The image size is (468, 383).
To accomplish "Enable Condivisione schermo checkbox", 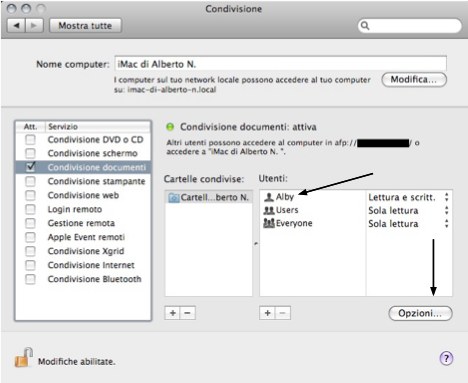I will pos(30,153).
